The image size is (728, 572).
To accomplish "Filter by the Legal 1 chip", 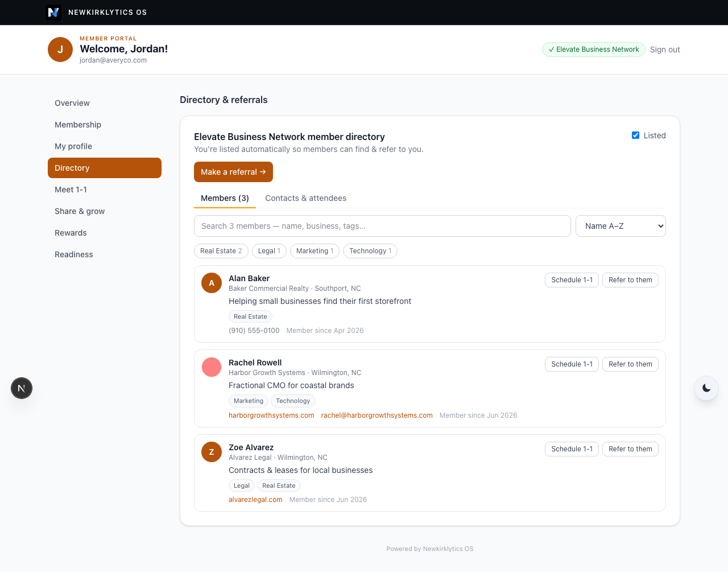I will click(270, 251).
